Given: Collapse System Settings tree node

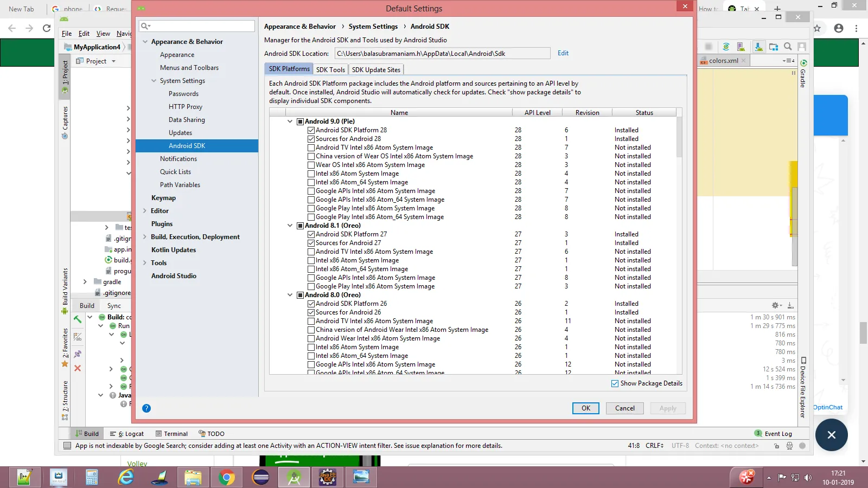Looking at the screenshot, I should pyautogui.click(x=154, y=81).
